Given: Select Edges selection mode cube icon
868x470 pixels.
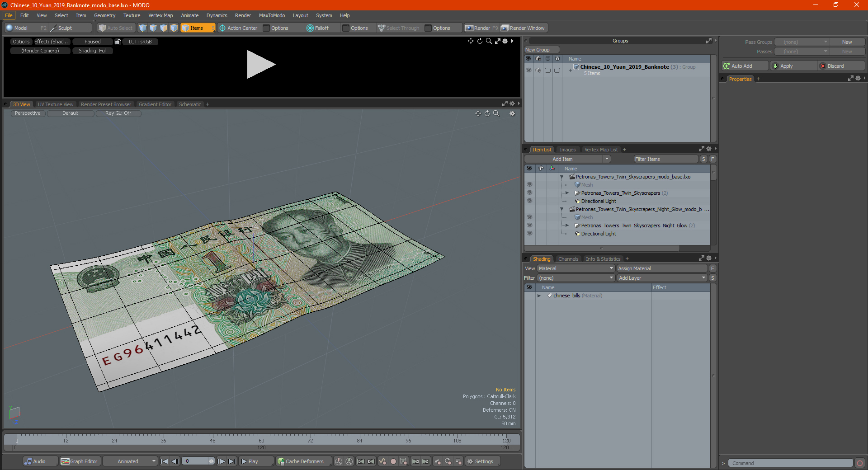Looking at the screenshot, I should 153,28.
